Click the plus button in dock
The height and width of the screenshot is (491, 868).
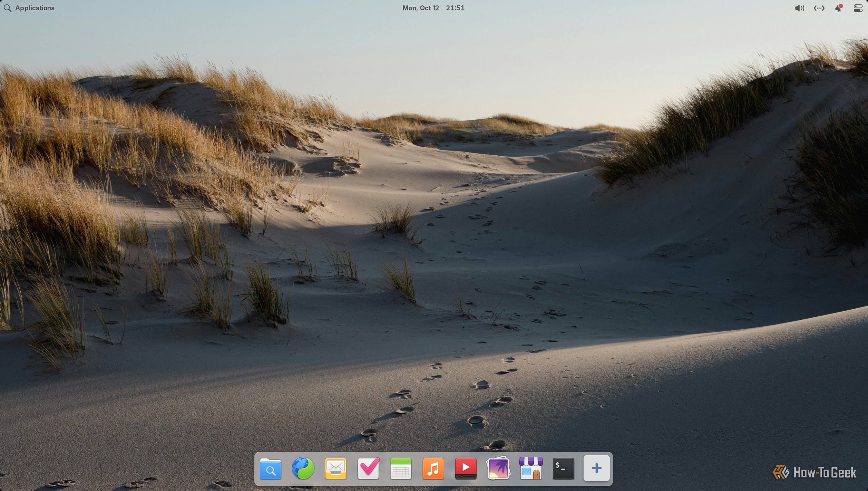pos(596,469)
